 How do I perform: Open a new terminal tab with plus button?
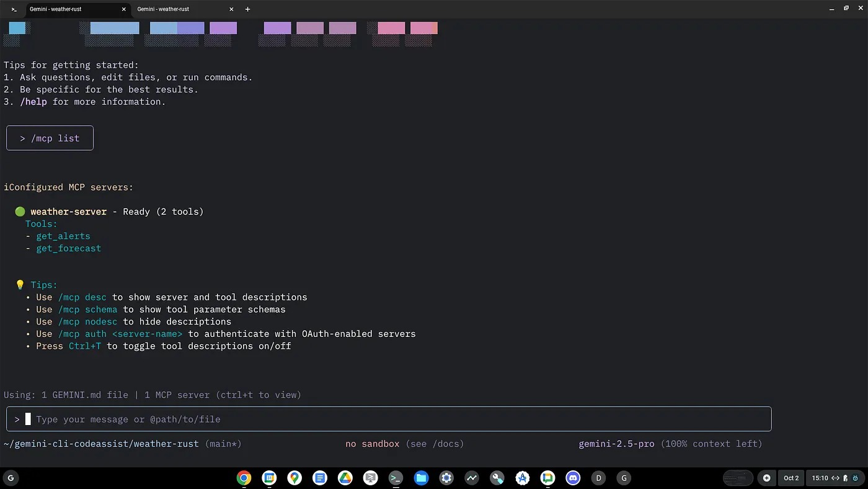point(248,9)
